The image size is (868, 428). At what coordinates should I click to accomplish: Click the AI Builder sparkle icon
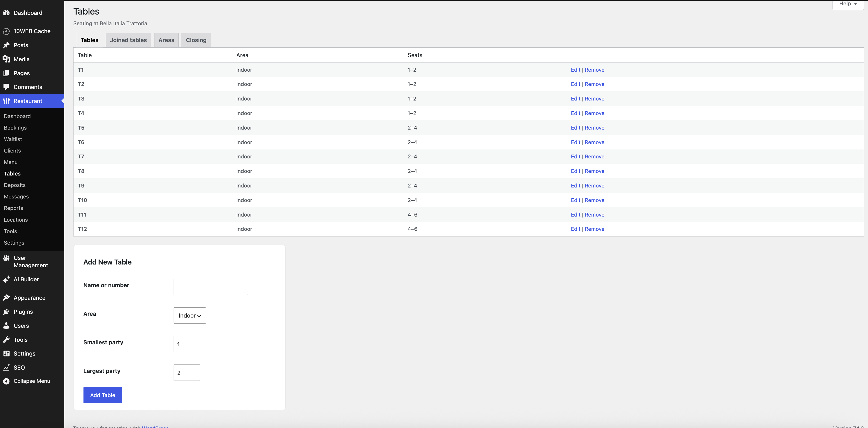6,280
